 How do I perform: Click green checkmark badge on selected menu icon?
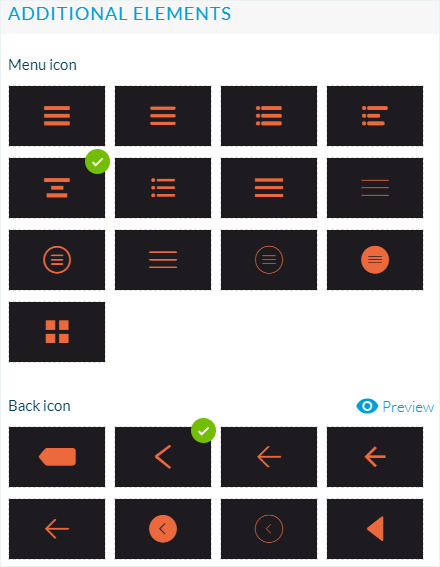coord(97,162)
